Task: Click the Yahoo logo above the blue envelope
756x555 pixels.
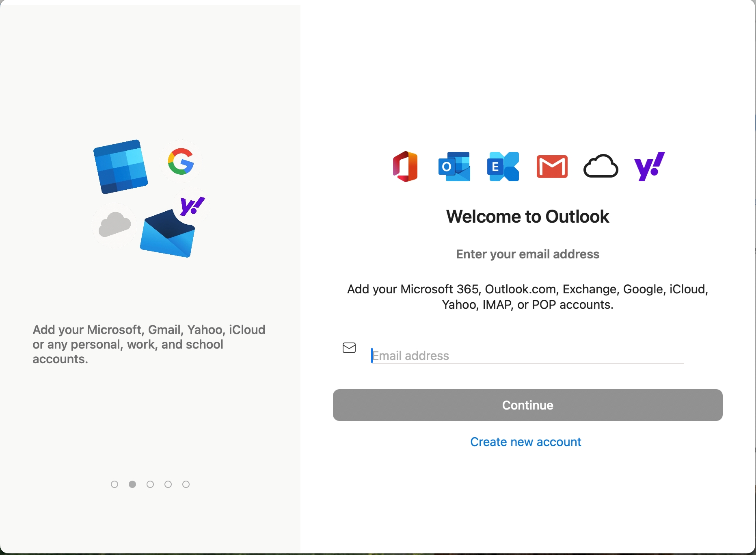Action: click(192, 206)
